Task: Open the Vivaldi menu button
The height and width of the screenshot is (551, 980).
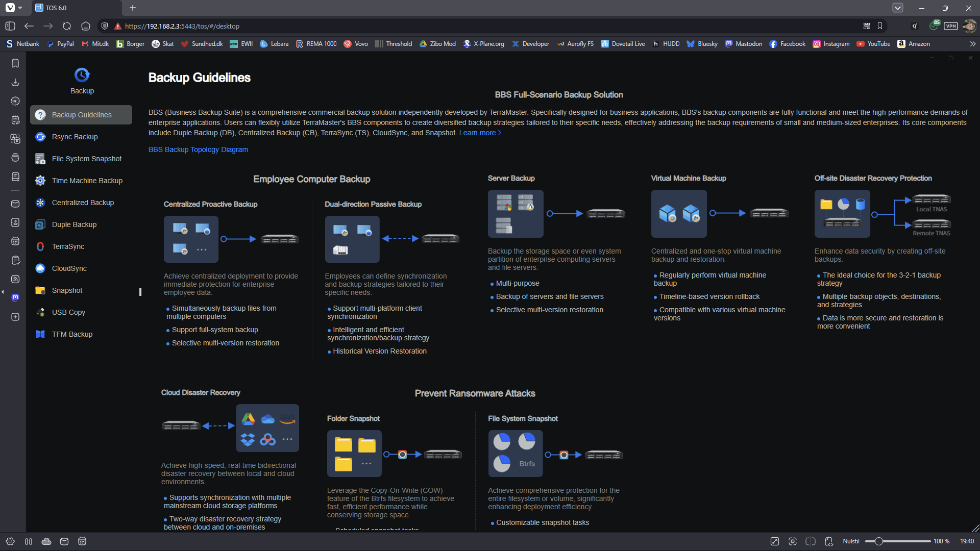Action: click(11, 8)
